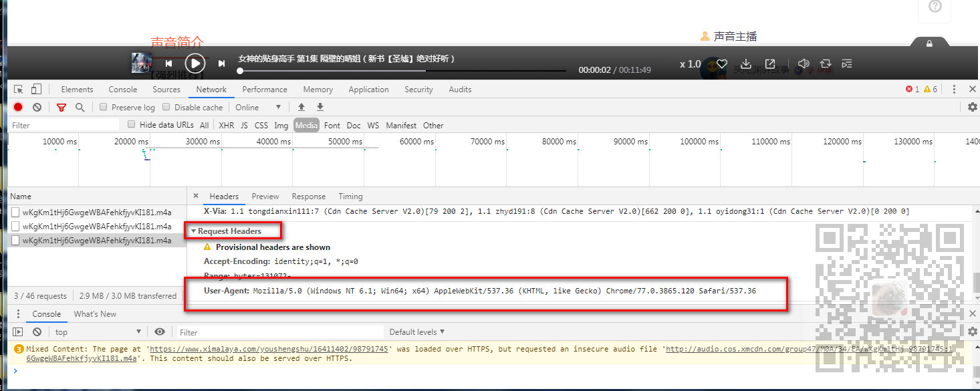Mute the player volume
The height and width of the screenshot is (391, 980).
804,64
